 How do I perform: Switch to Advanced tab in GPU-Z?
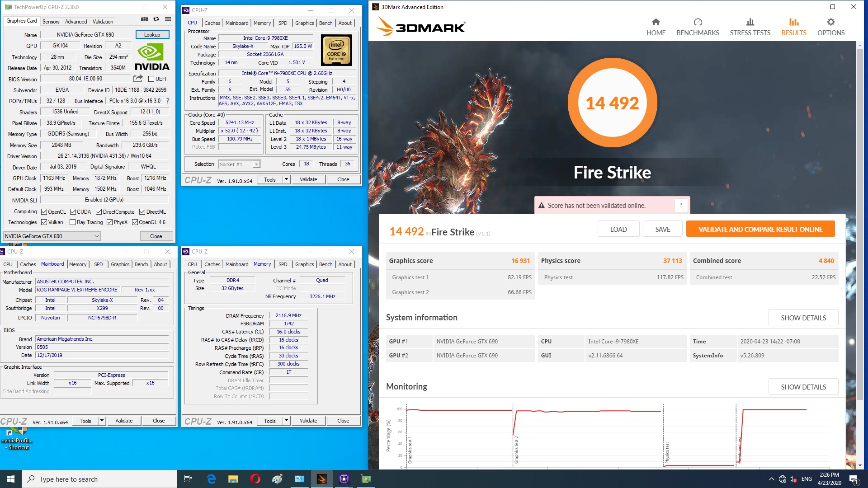pyautogui.click(x=76, y=22)
